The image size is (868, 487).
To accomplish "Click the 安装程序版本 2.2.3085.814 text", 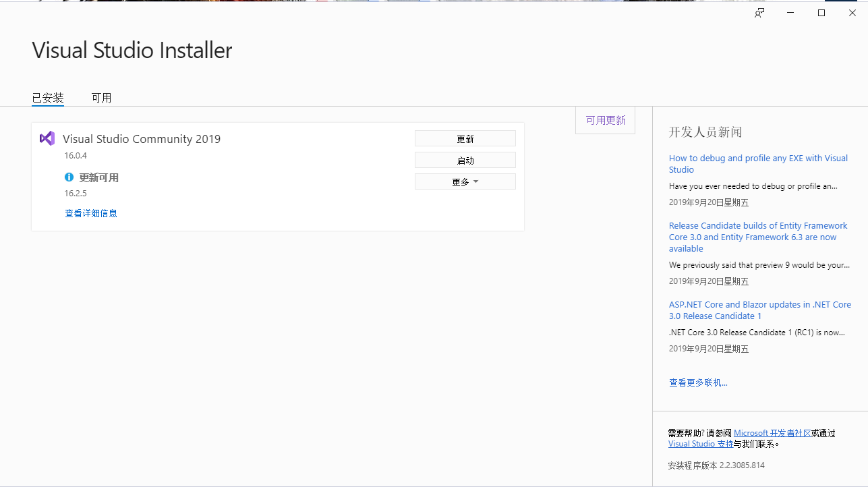I will 716,465.
